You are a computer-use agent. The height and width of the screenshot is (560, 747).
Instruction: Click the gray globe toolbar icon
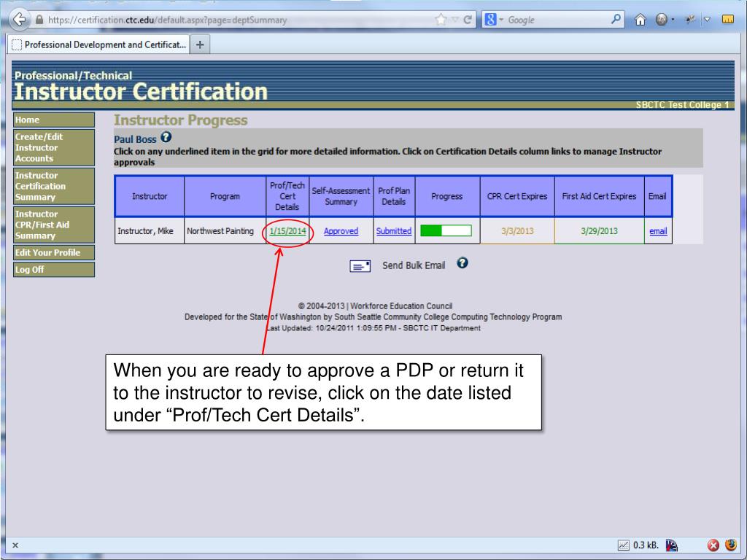click(661, 20)
